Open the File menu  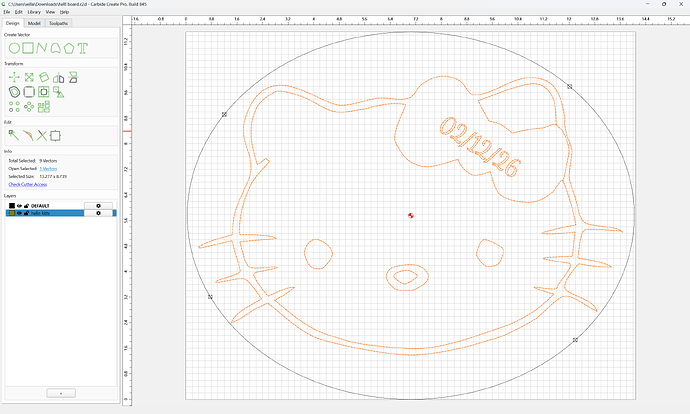(6, 12)
